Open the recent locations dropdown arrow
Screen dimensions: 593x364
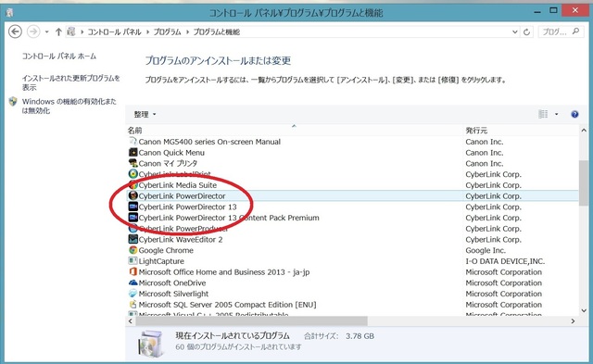(47, 31)
